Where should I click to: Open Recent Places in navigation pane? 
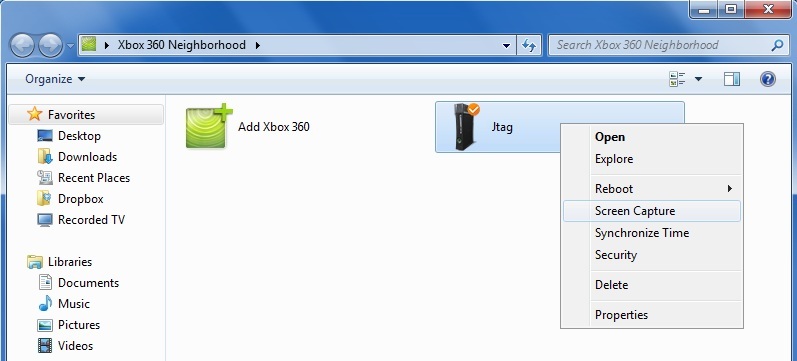[x=94, y=178]
